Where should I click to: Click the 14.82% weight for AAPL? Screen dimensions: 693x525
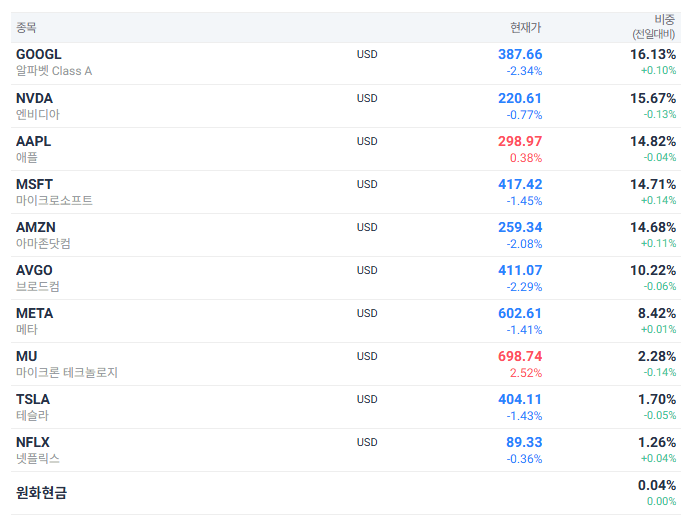click(653, 141)
